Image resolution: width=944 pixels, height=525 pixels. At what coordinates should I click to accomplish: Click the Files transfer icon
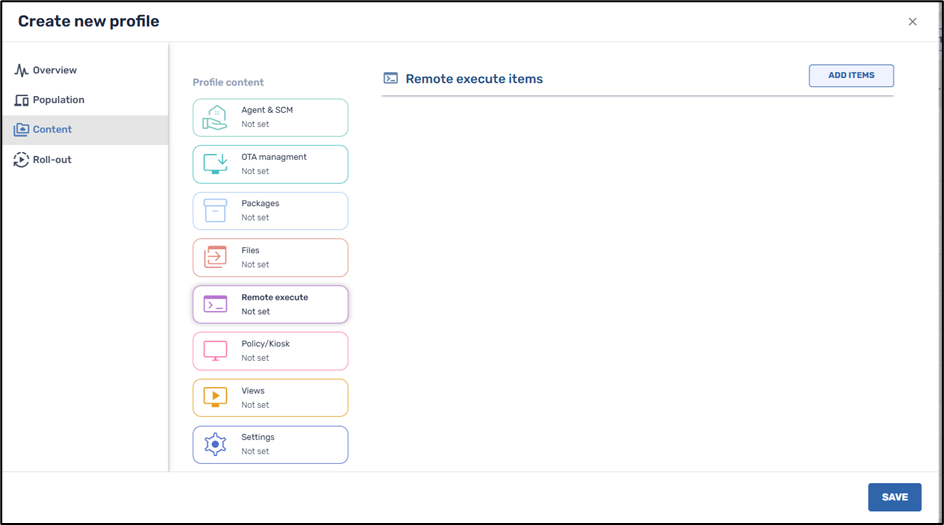tap(215, 257)
